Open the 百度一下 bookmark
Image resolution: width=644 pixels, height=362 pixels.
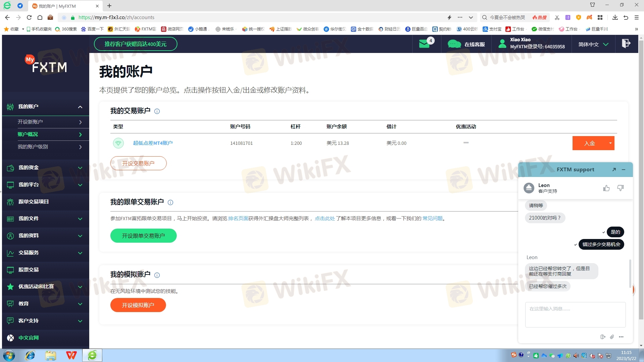coord(92,29)
